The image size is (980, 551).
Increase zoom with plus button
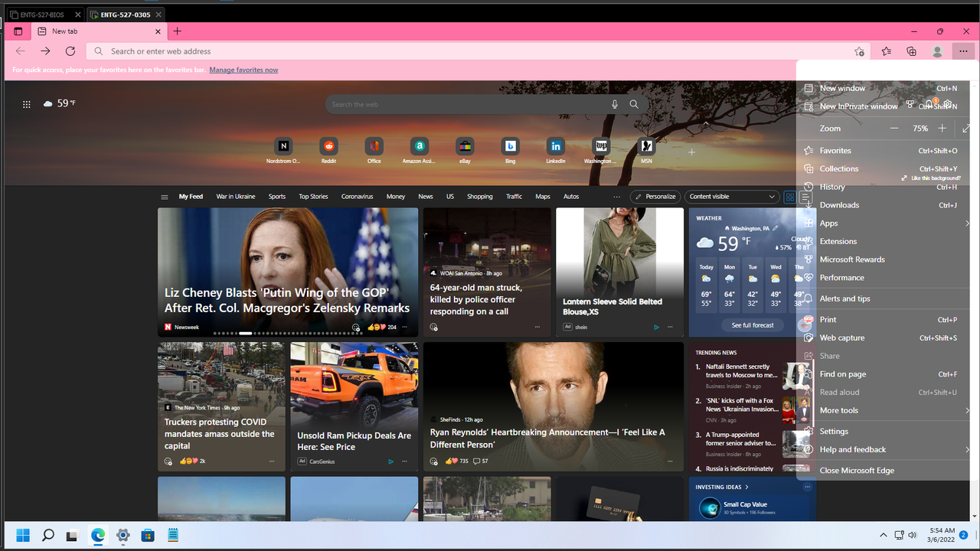942,129
